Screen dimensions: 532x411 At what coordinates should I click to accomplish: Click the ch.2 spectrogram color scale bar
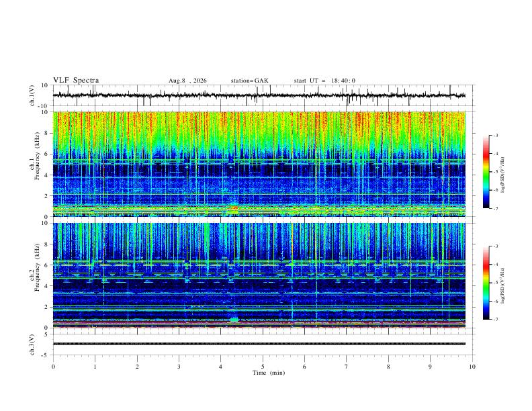[486, 283]
